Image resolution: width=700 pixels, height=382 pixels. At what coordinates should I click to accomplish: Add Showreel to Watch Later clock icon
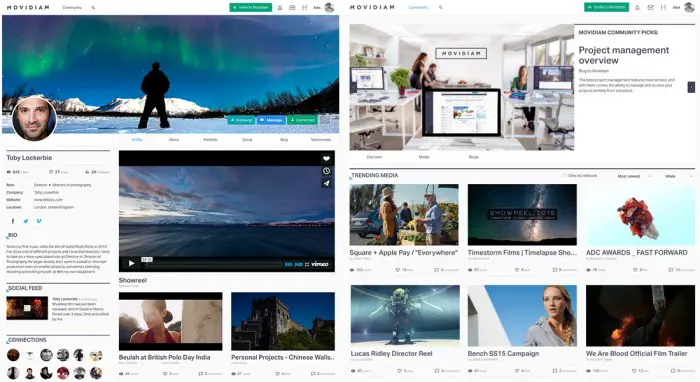point(326,171)
